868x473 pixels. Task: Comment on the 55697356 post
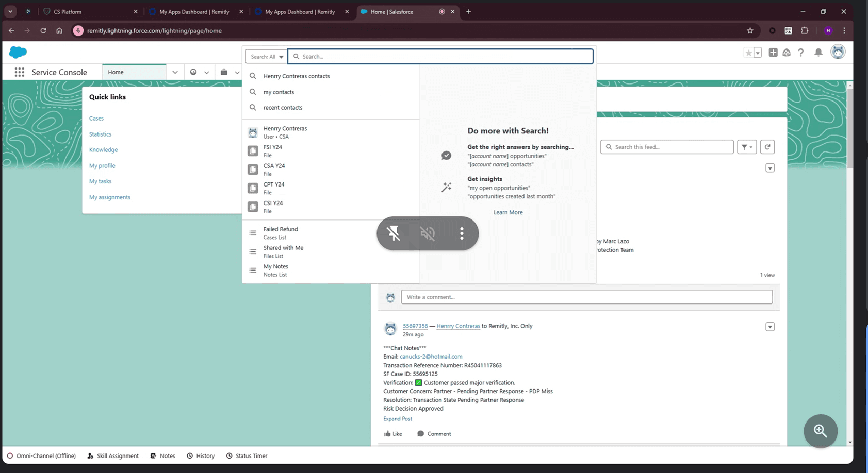click(434, 434)
